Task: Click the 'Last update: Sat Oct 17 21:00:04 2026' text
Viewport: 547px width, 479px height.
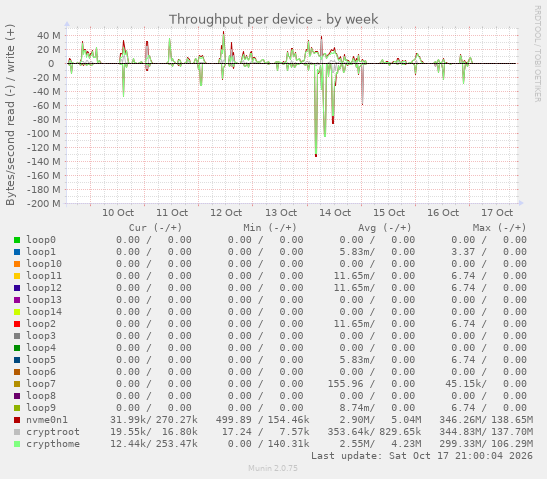Action: 422,456
